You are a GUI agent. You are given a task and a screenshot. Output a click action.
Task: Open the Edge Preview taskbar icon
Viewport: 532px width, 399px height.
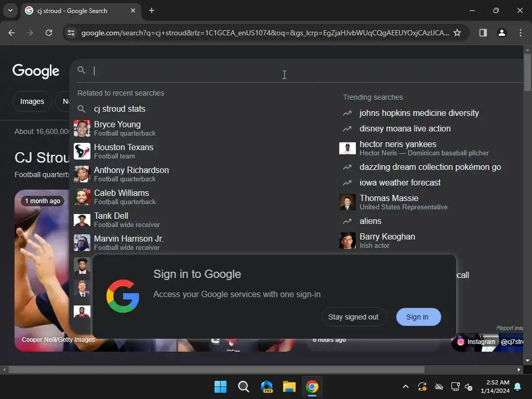pos(267,387)
